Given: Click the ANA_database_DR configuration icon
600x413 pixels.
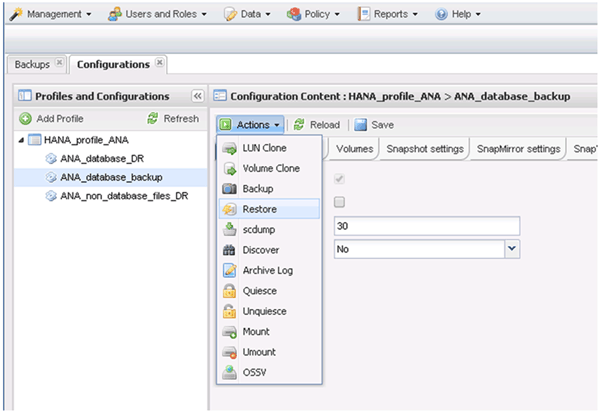Looking at the screenshot, I should pos(51,158).
